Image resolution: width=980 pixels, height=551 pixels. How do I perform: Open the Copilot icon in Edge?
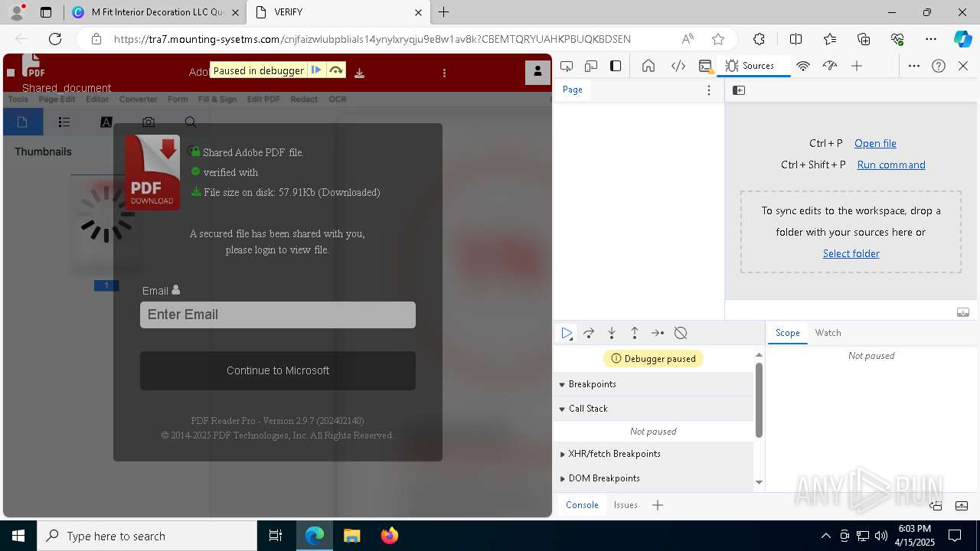[x=962, y=39]
